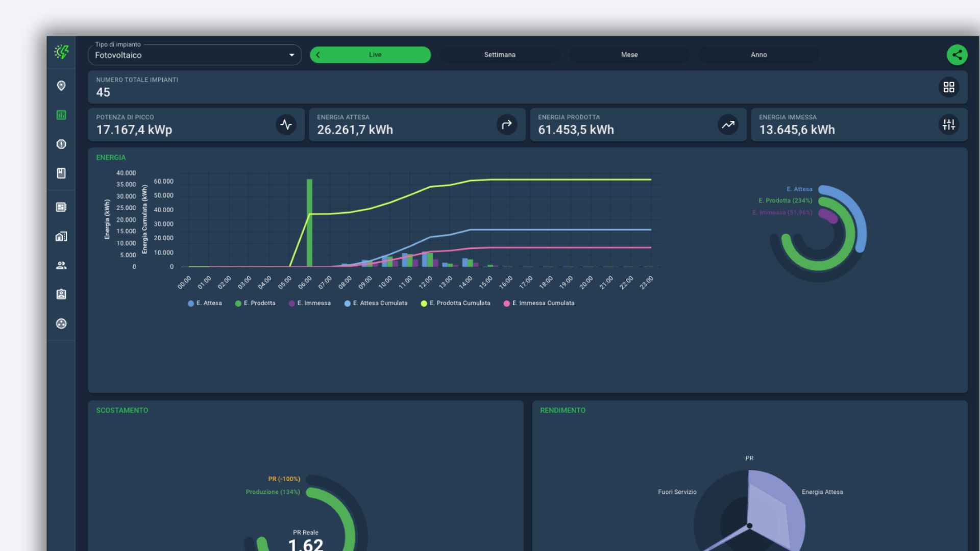This screenshot has width=980, height=551.
Task: Switch to the Mese tab
Action: (629, 55)
